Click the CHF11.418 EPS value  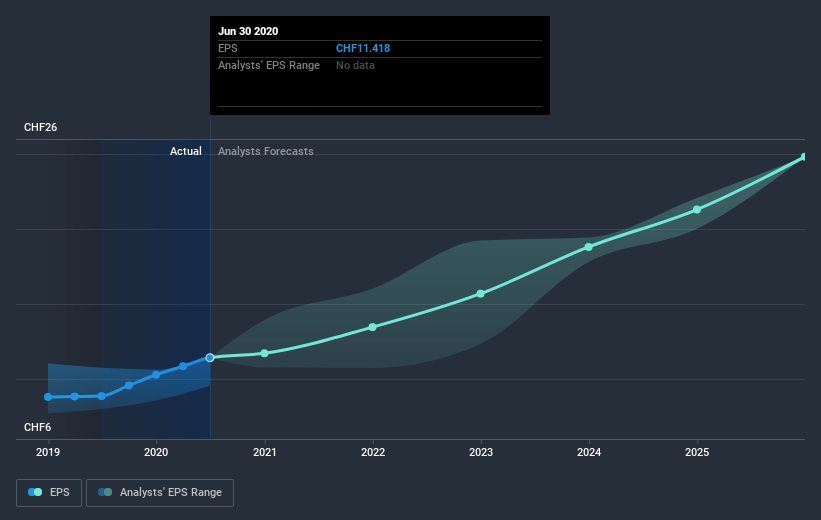[363, 48]
